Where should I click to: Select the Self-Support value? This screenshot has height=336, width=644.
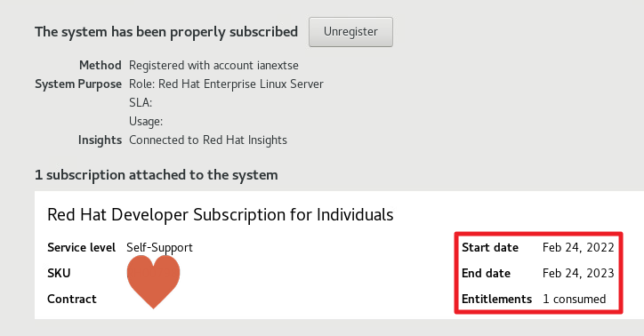pos(159,248)
